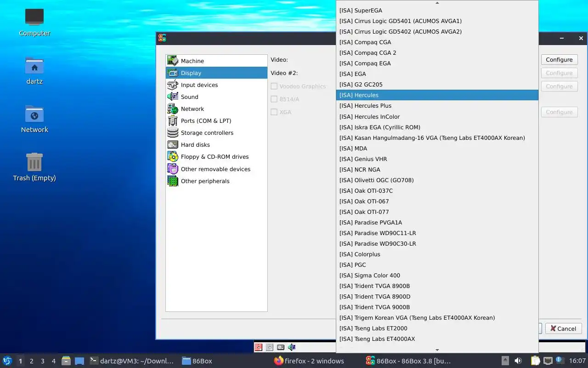
Task: Select [ISA] Trident TVGA 8900D
Action: click(437, 296)
